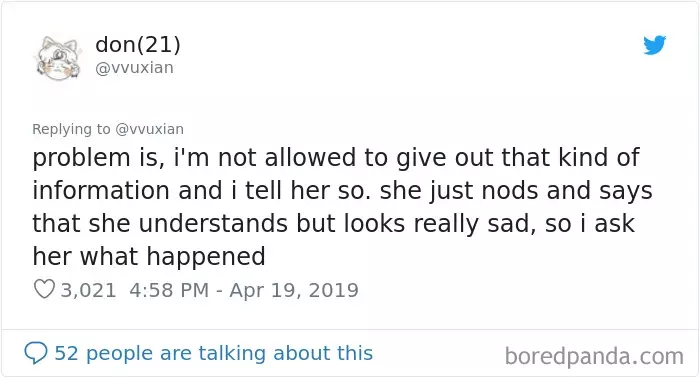Click the number 52 in the footer
The width and height of the screenshot is (700, 378).
[x=67, y=353]
